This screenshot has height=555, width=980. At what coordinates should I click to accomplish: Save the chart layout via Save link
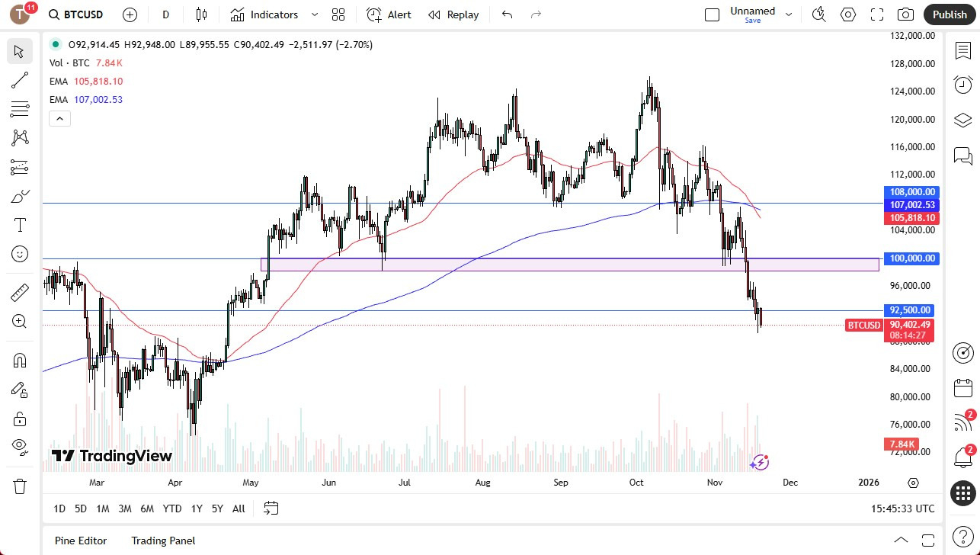coord(752,21)
